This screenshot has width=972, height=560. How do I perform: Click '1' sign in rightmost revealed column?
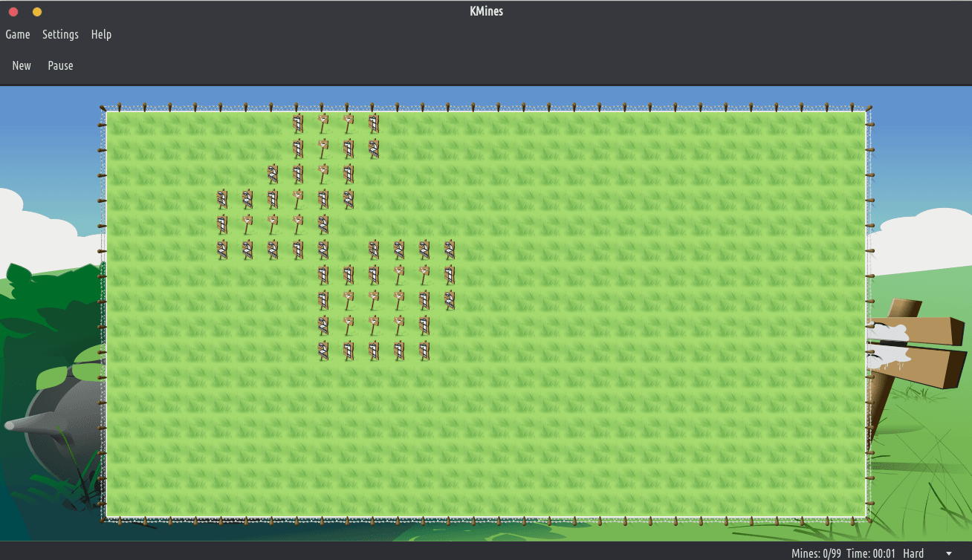pyautogui.click(x=449, y=274)
